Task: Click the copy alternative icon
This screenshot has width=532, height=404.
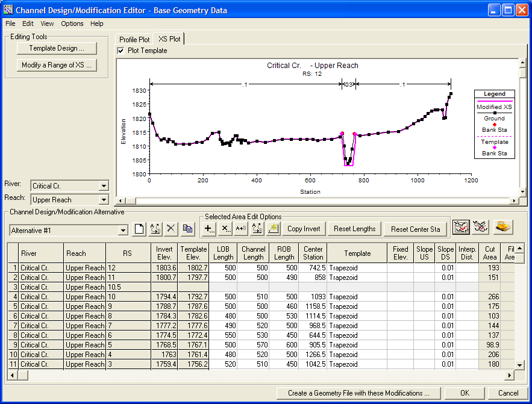Action: click(187, 229)
